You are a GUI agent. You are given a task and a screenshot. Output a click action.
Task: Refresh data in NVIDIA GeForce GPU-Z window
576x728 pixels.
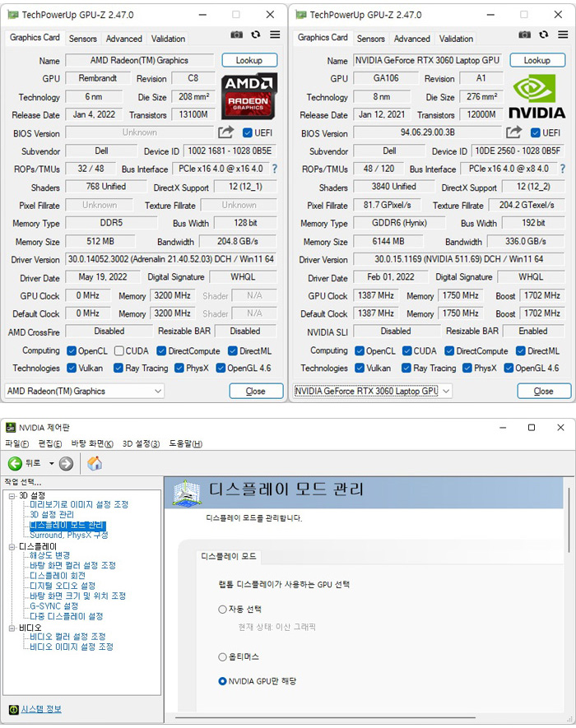tap(544, 35)
